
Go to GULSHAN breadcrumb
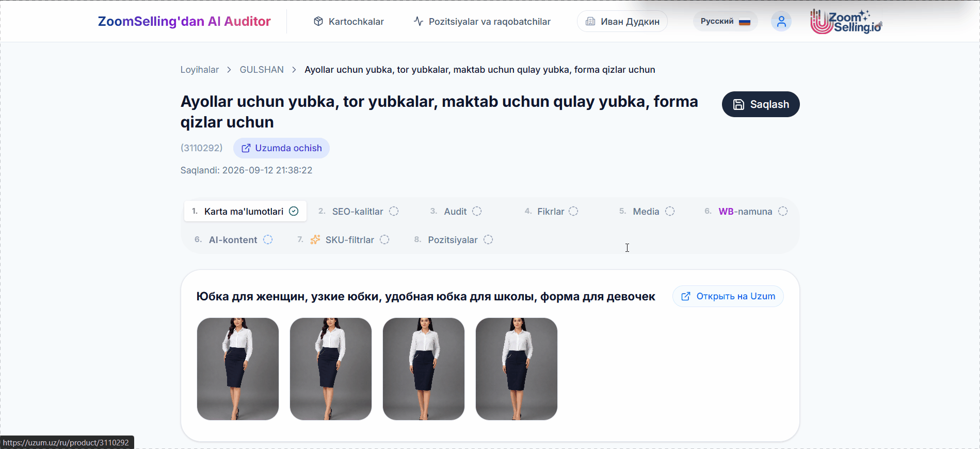click(x=262, y=70)
